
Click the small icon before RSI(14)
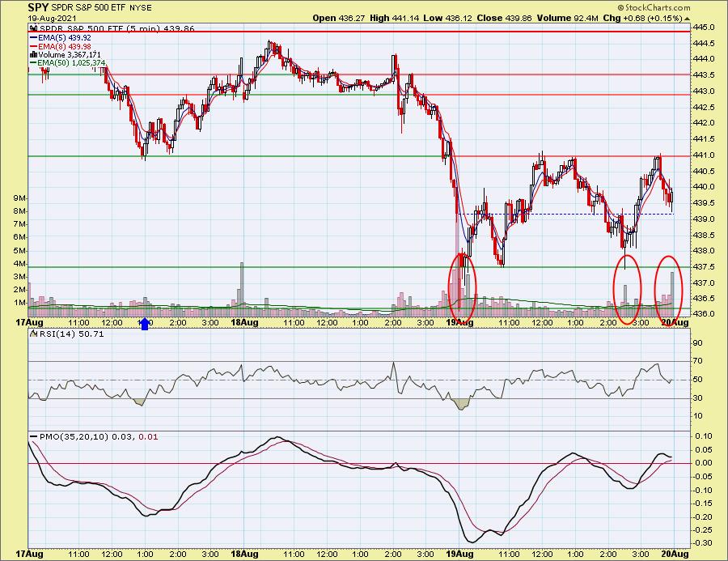point(33,334)
